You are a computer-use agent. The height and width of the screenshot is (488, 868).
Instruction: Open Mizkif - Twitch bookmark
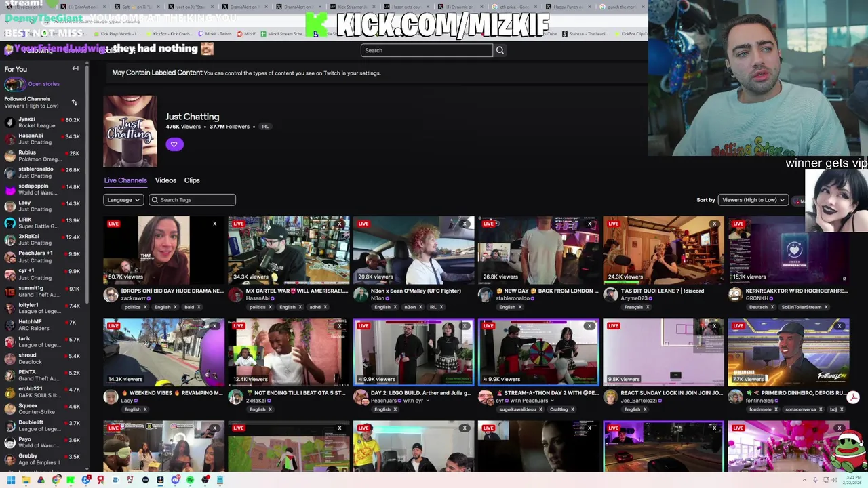[x=215, y=34]
